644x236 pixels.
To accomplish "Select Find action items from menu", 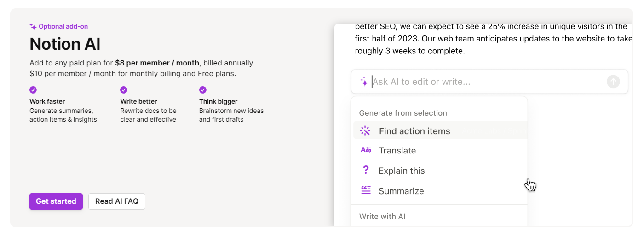I will tap(440, 131).
